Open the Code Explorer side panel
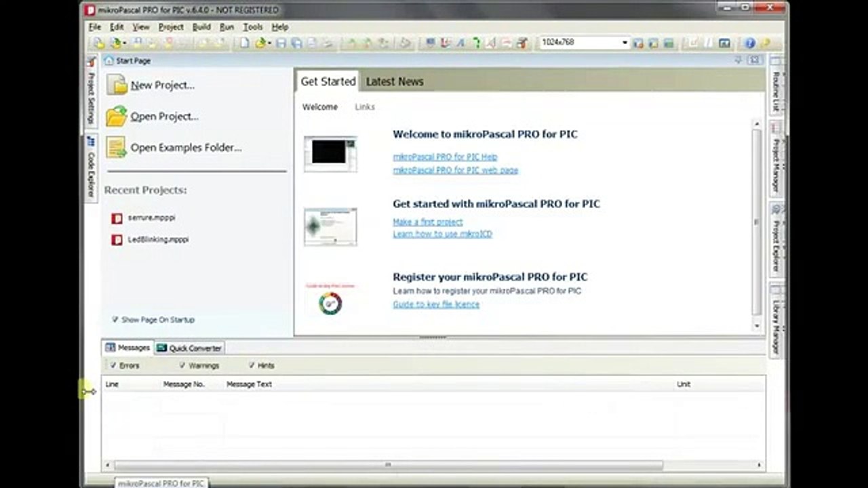The width and height of the screenshot is (868, 488). pos(91,168)
